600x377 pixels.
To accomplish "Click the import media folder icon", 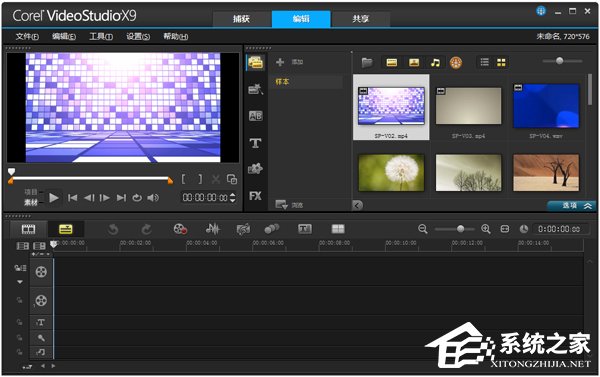I will point(367,62).
